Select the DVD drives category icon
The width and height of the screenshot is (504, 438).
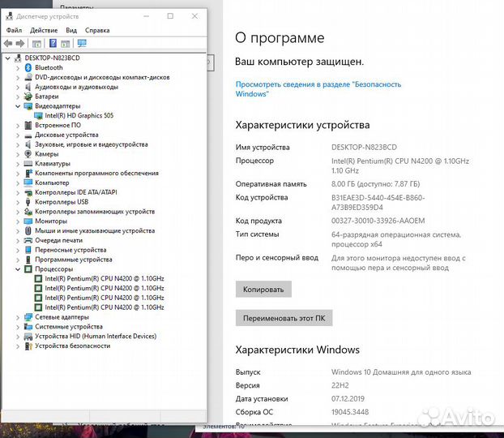pos(28,77)
